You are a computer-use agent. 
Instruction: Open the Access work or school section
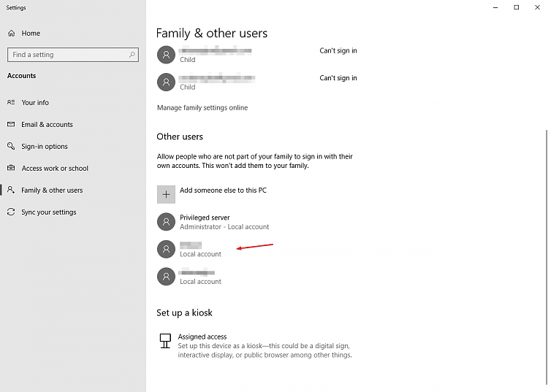(x=55, y=168)
